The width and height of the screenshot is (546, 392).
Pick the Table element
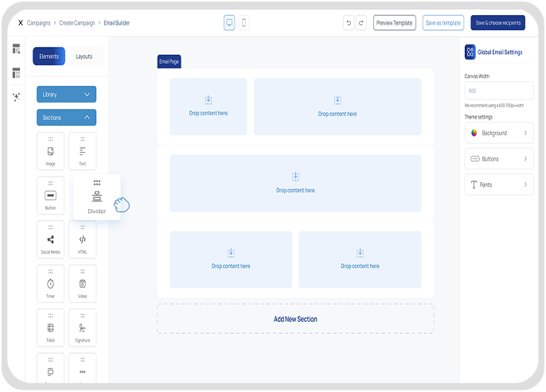point(50,328)
